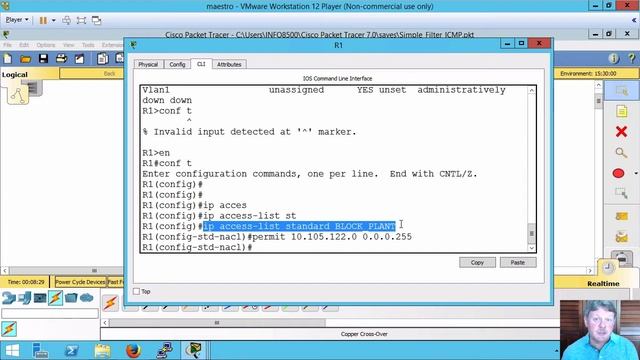Screen dimensions: 640x360
Task: Open the File menu in Packet Tracer
Action: [x=8, y=45]
